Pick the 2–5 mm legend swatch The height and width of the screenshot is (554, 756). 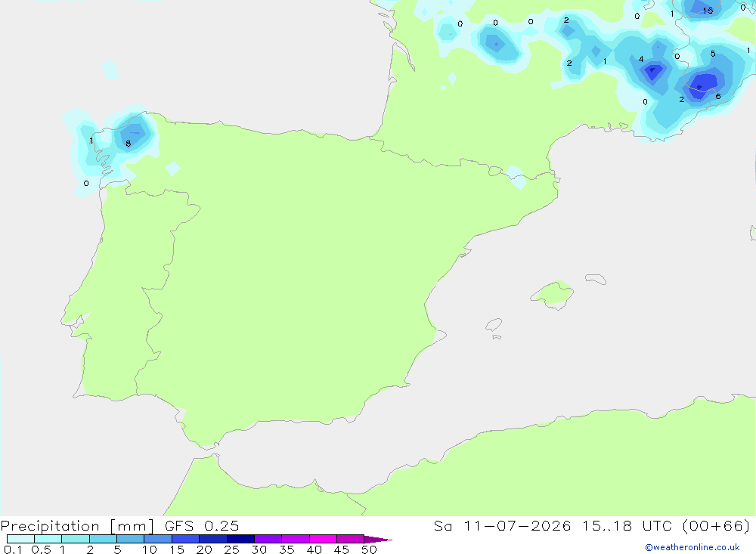coord(103,539)
